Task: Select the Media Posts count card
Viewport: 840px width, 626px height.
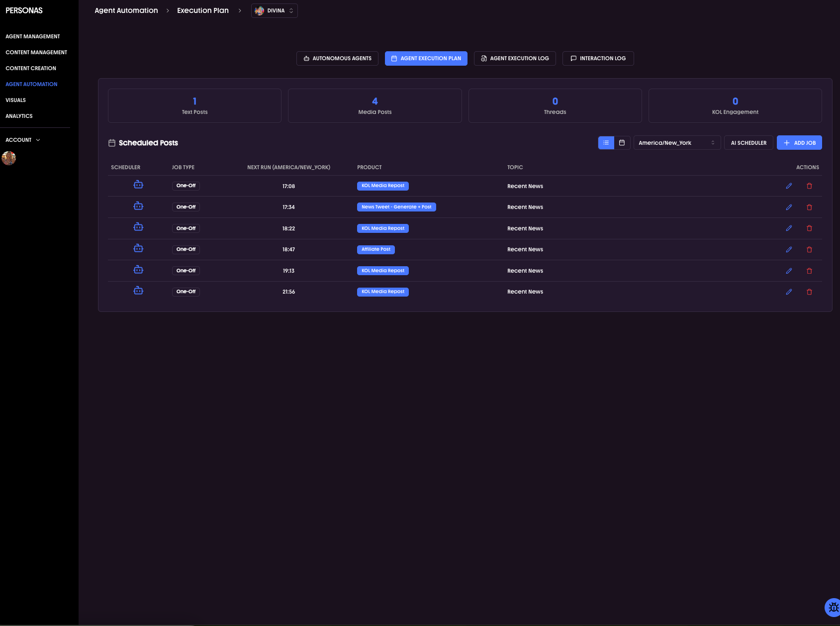Action: pos(374,105)
